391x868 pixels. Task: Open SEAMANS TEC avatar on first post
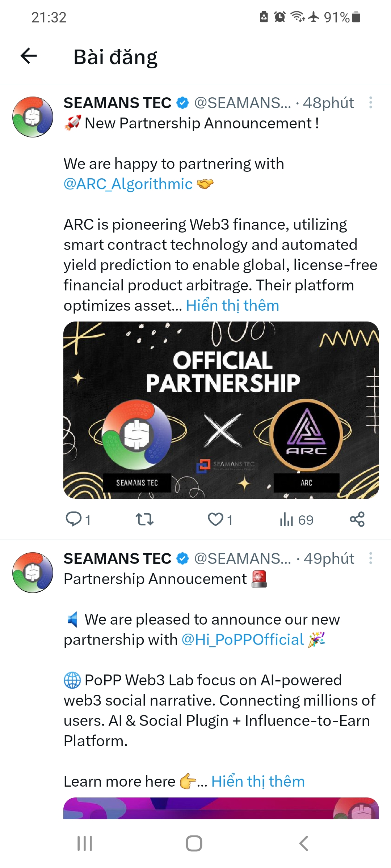[x=33, y=117]
